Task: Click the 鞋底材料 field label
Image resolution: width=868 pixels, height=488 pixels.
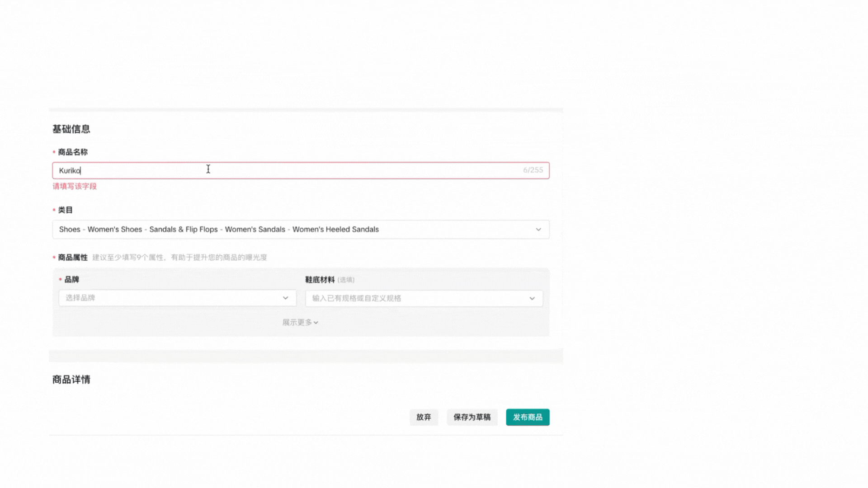Action: (x=320, y=280)
